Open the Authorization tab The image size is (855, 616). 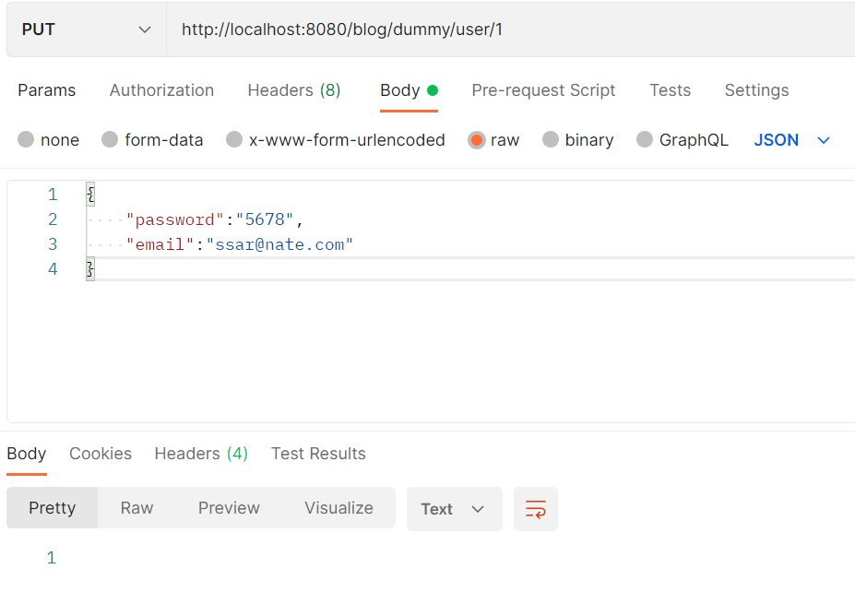(162, 90)
